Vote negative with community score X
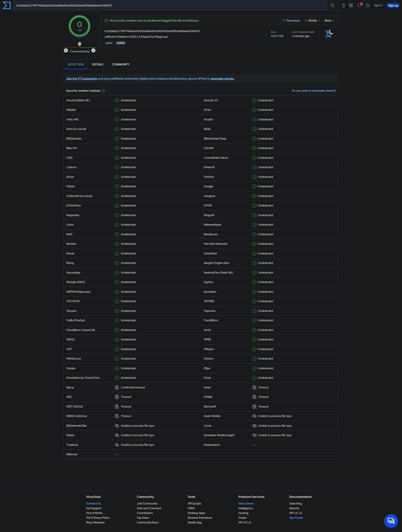Image resolution: width=402 pixels, height=532 pixels. (x=66, y=51)
